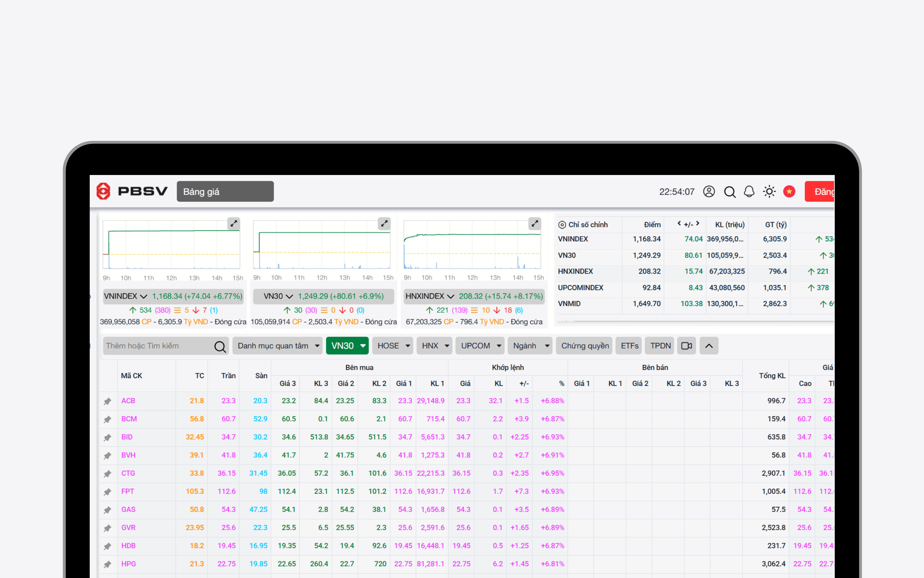Image resolution: width=924 pixels, height=578 pixels.
Task: Click the PBSV logo
Action: coord(132,191)
